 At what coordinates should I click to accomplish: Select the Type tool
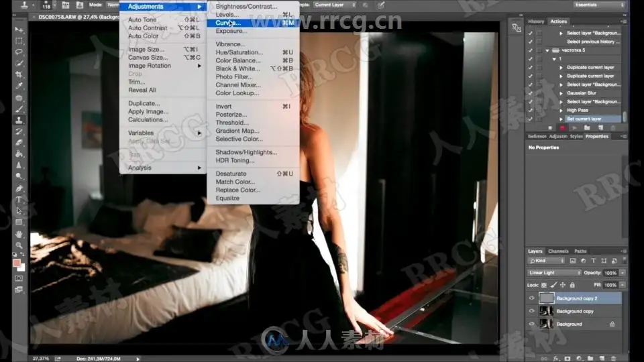[x=19, y=200]
